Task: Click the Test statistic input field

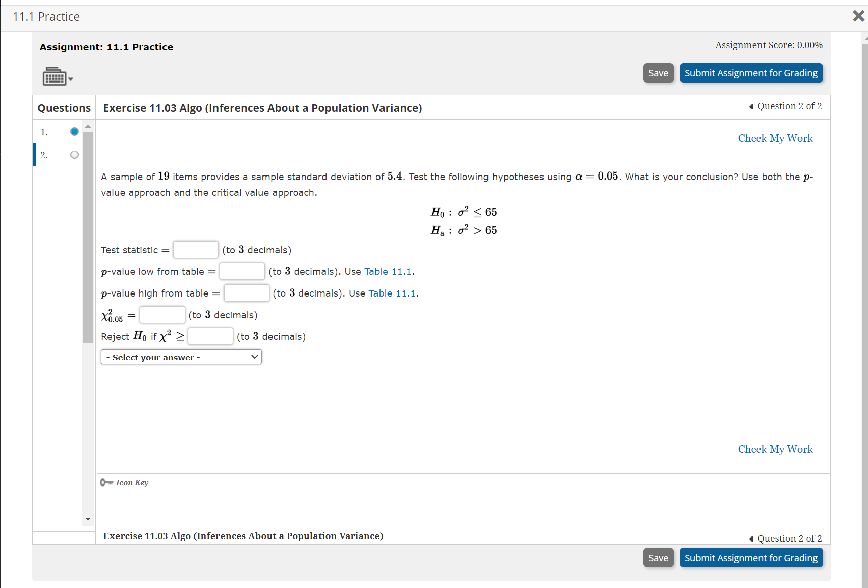Action: coord(195,249)
